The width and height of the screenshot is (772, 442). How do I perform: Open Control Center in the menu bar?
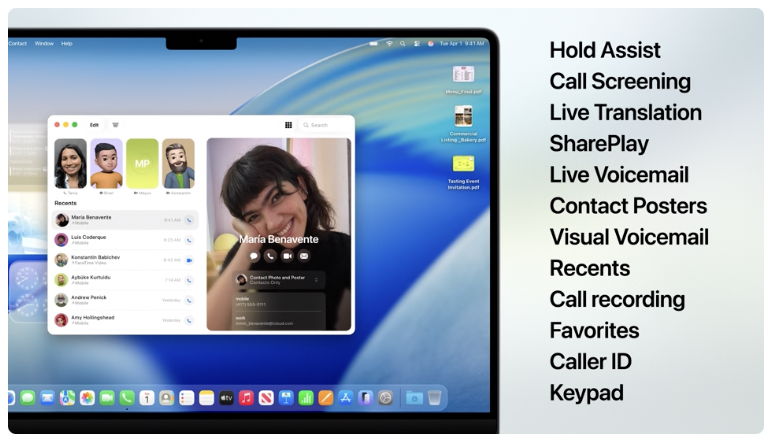[x=416, y=44]
